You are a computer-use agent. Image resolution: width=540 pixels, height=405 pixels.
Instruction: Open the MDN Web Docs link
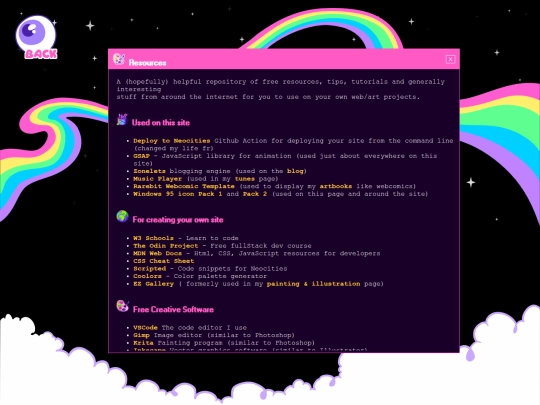[x=157, y=253]
